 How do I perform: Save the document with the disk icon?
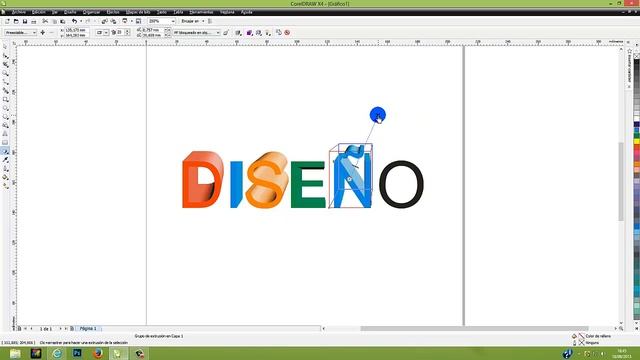24,21
